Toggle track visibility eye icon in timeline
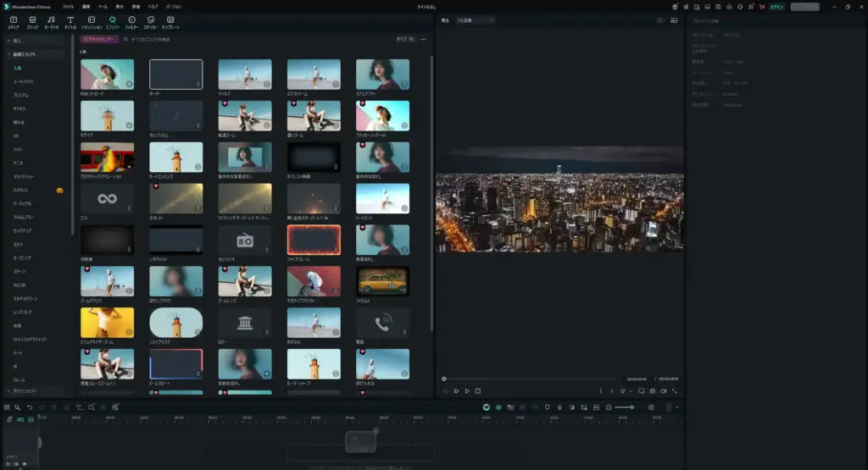Viewport: 868px width, 470px height. [x=25, y=463]
